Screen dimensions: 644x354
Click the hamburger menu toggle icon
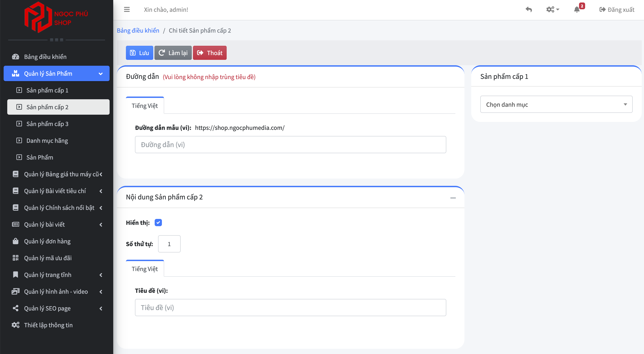pyautogui.click(x=127, y=10)
